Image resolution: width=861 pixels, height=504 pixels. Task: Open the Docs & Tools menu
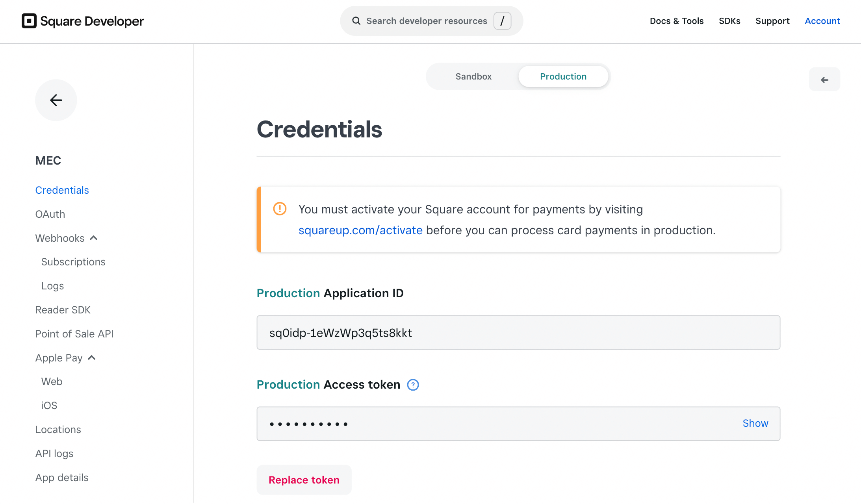676,21
